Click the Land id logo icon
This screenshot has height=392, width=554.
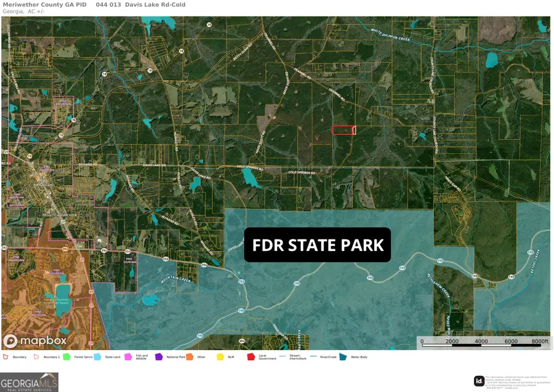(479, 381)
